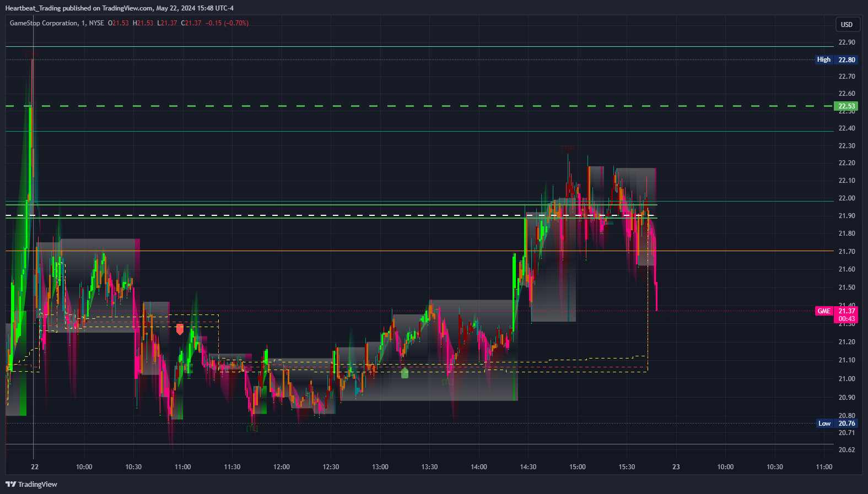Click the 21.00 price axis label
This screenshot has width=868, height=494.
(847, 379)
